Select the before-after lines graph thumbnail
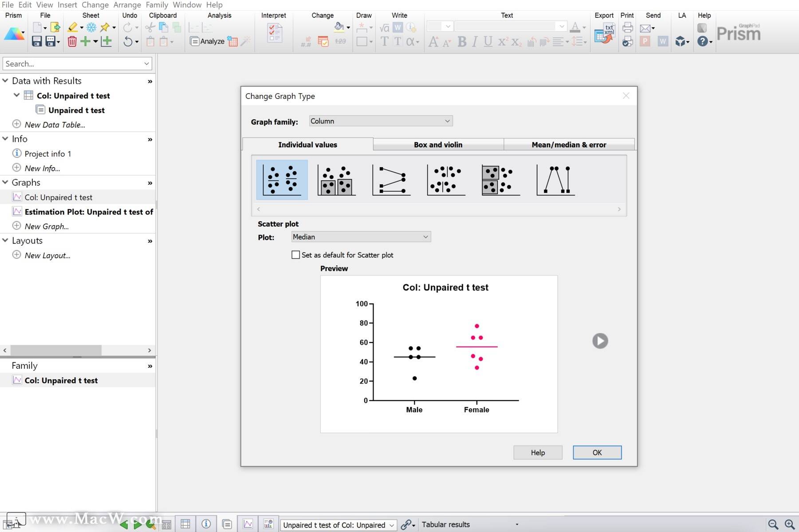 pyautogui.click(x=391, y=180)
